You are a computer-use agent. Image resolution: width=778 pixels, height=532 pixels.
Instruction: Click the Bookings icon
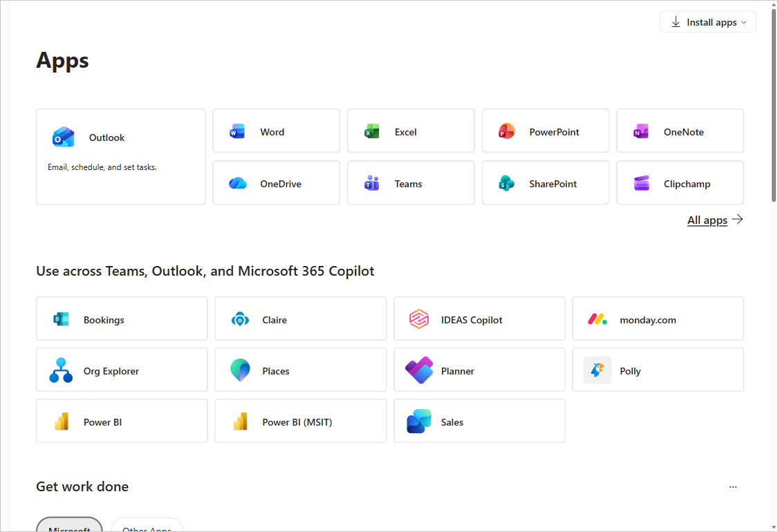tap(61, 319)
